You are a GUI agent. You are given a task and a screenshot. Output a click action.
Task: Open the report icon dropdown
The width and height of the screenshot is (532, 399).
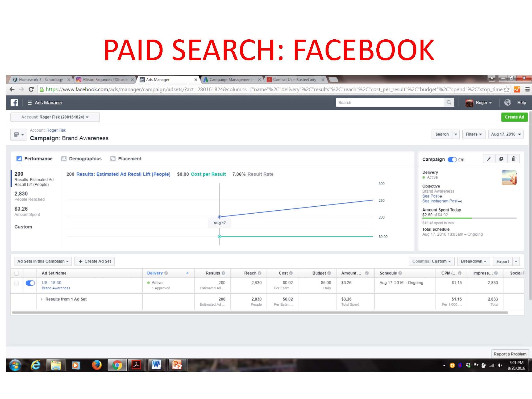tap(19, 135)
